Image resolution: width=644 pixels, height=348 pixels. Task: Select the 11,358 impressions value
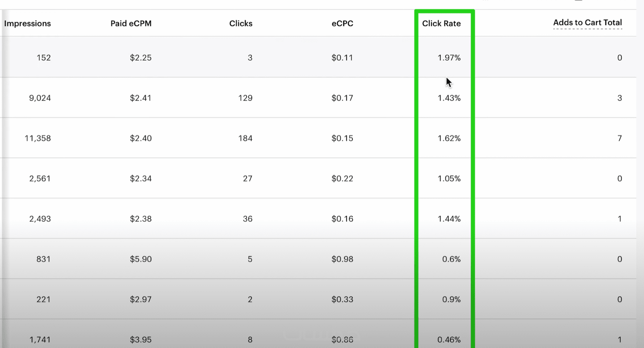(38, 138)
